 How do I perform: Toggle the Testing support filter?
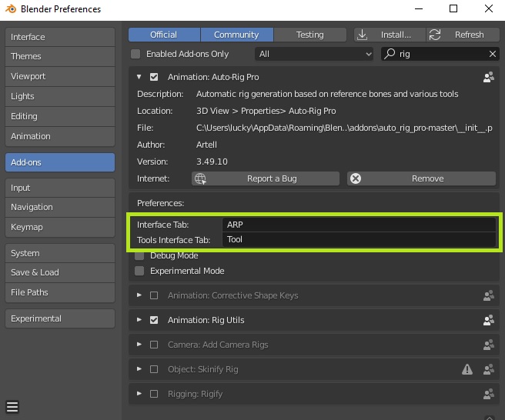coord(310,35)
